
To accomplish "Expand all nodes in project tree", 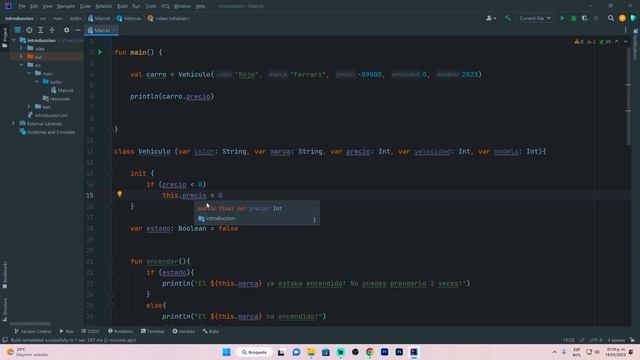I will [40, 30].
